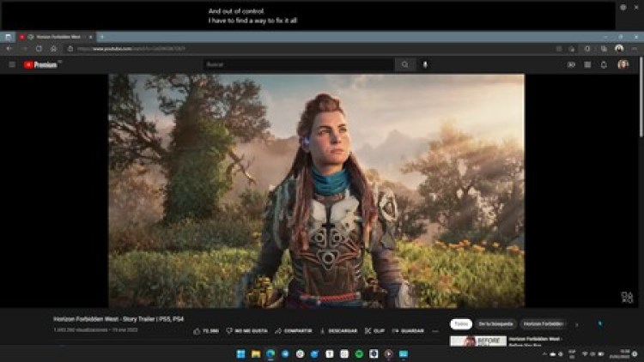Select the Todos filter chip

[x=461, y=324]
